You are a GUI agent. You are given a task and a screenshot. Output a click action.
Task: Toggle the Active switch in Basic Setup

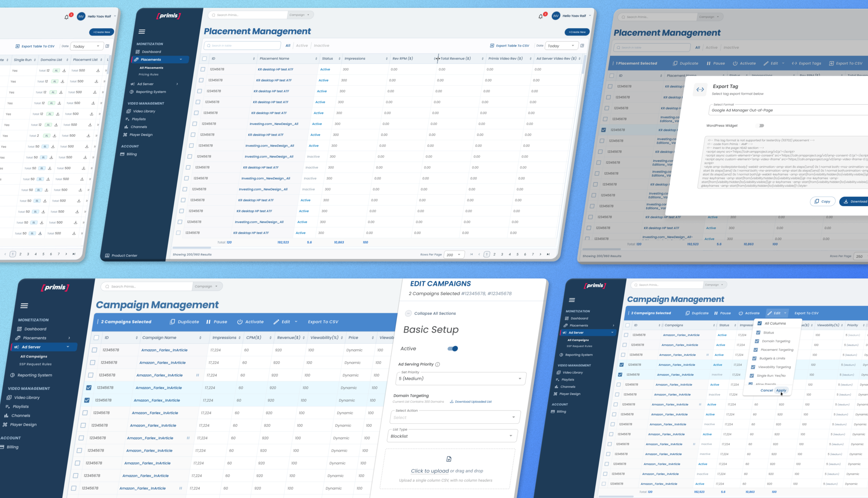[453, 349]
